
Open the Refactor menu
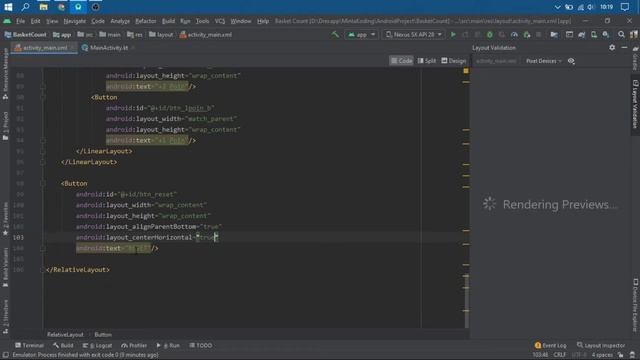(x=146, y=21)
